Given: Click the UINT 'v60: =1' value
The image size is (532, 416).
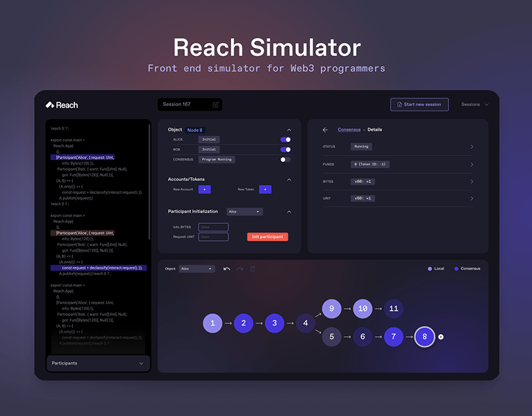Looking at the screenshot, I should coord(363,198).
